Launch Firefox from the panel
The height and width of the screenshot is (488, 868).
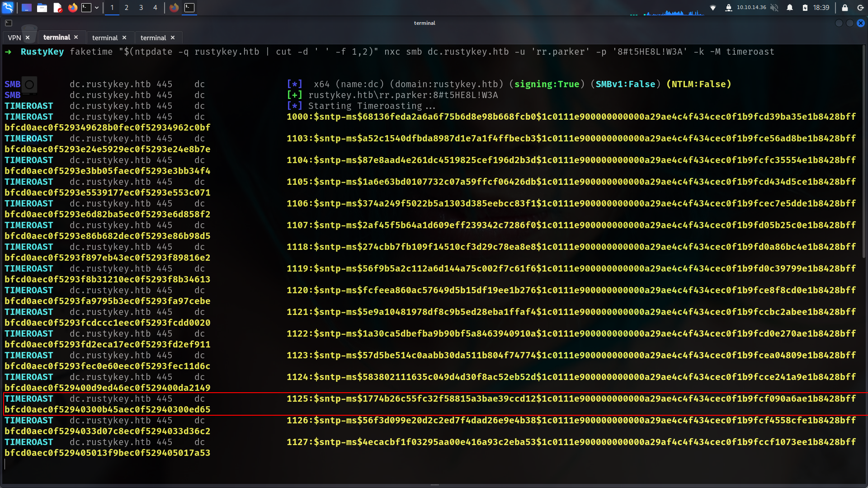coord(72,8)
